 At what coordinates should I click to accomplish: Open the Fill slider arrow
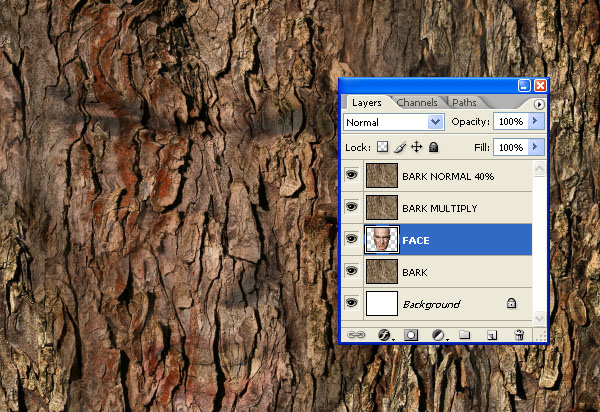536,147
